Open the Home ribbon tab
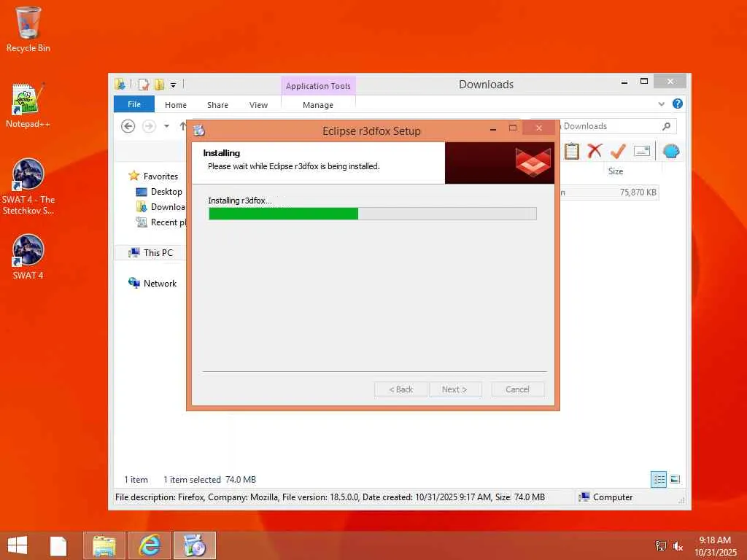 (176, 105)
